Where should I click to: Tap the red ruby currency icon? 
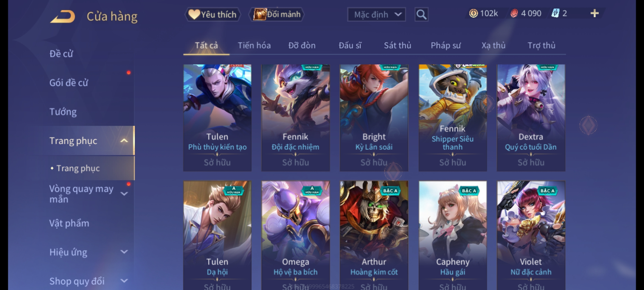pyautogui.click(x=514, y=13)
